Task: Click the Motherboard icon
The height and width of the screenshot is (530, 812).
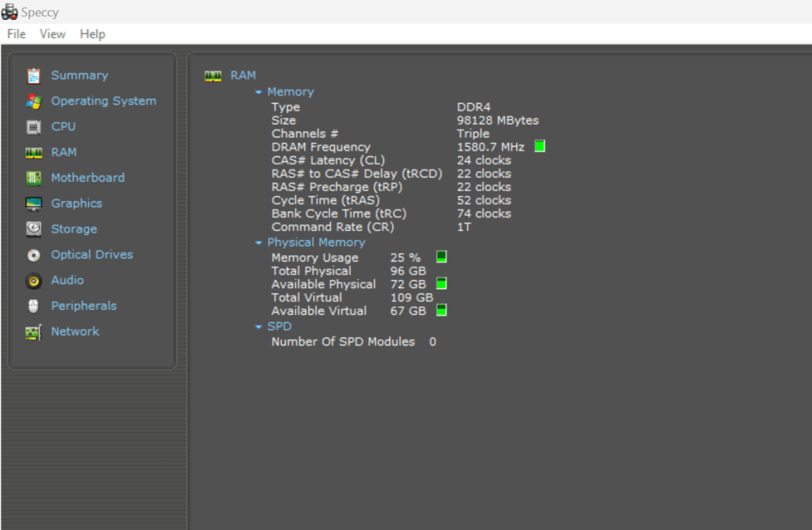Action: coord(33,179)
